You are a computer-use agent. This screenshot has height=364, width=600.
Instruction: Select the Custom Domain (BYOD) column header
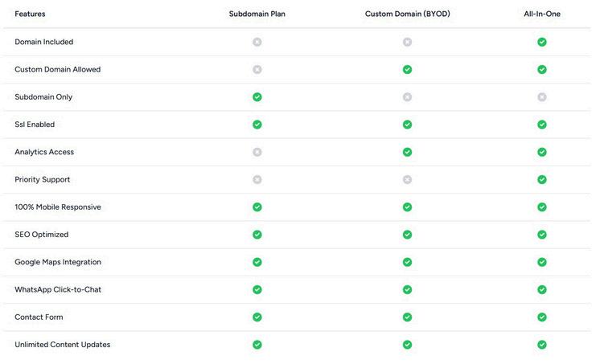[x=407, y=14]
